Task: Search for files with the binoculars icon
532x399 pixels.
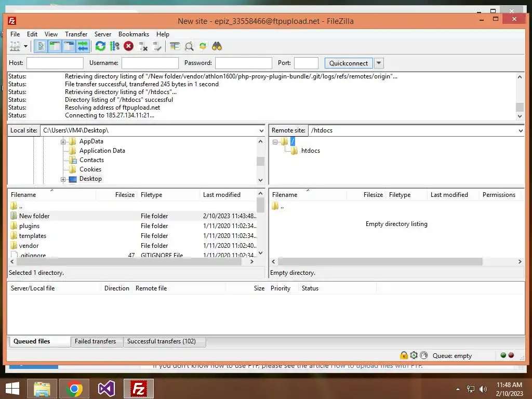Action: (217, 46)
